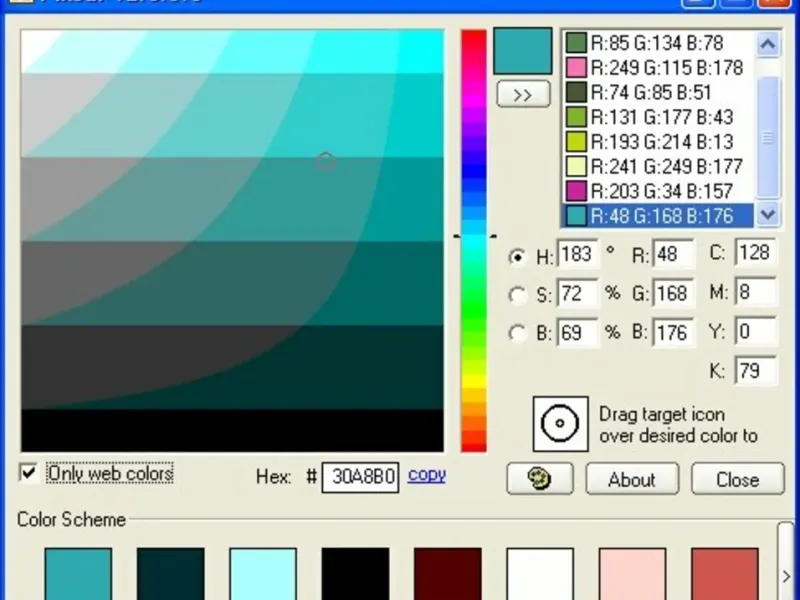Click the circle marker in the color field
The height and width of the screenshot is (600, 800).
click(326, 161)
